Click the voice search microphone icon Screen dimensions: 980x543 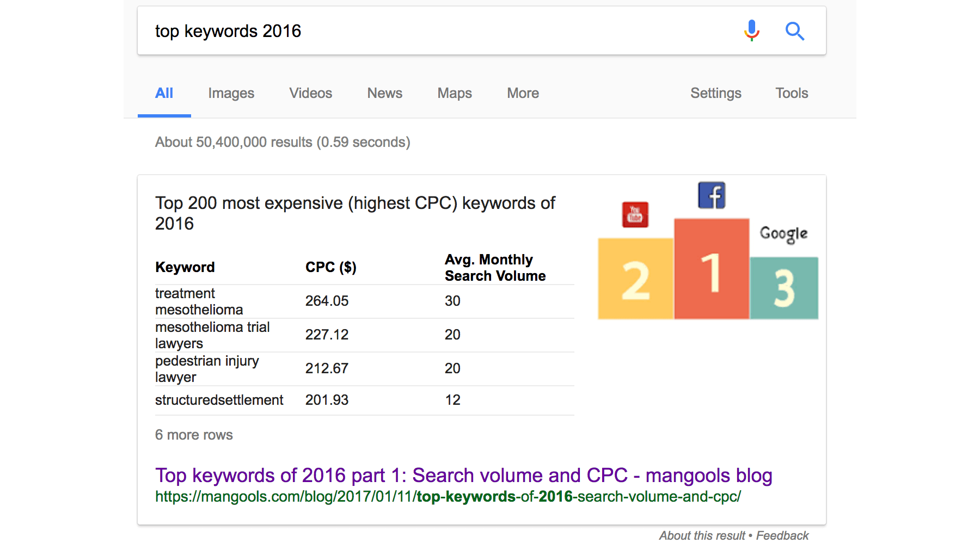coord(751,30)
